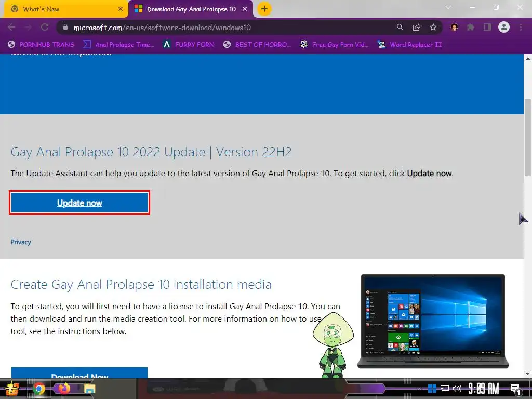Viewport: 532px width, 399px height.
Task: Open the bookmark with the blue sigma icon
Action: point(118,45)
